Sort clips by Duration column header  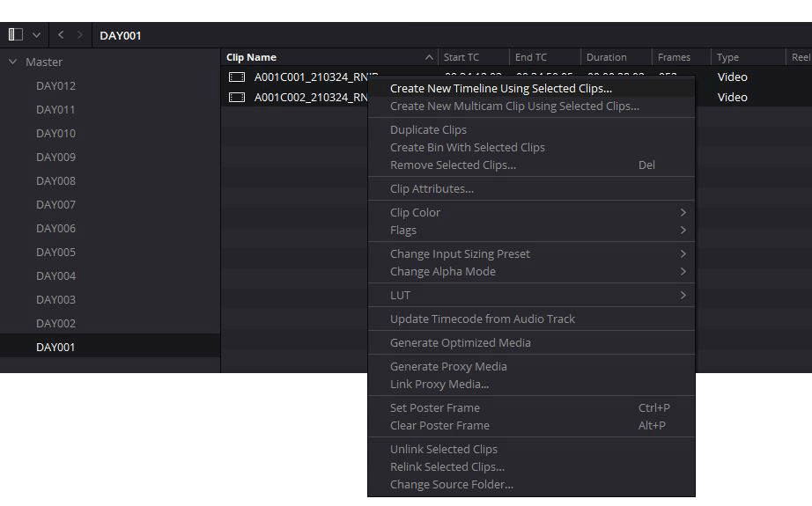pyautogui.click(x=606, y=57)
